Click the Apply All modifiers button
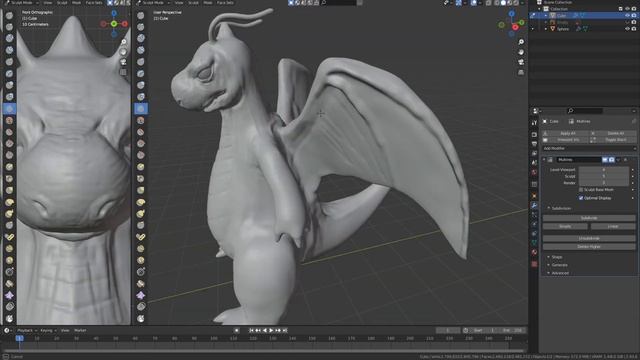The image size is (640, 360). 565,133
